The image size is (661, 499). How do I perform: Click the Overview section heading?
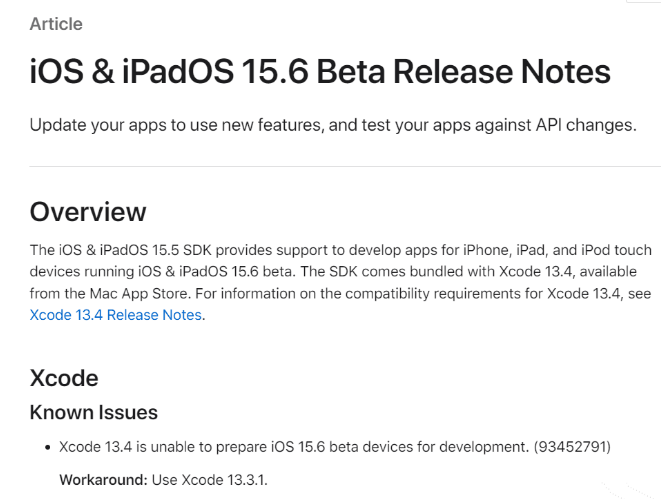click(x=88, y=212)
